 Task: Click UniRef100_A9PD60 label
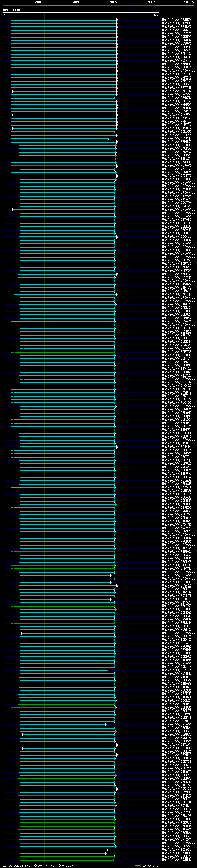point(177,104)
